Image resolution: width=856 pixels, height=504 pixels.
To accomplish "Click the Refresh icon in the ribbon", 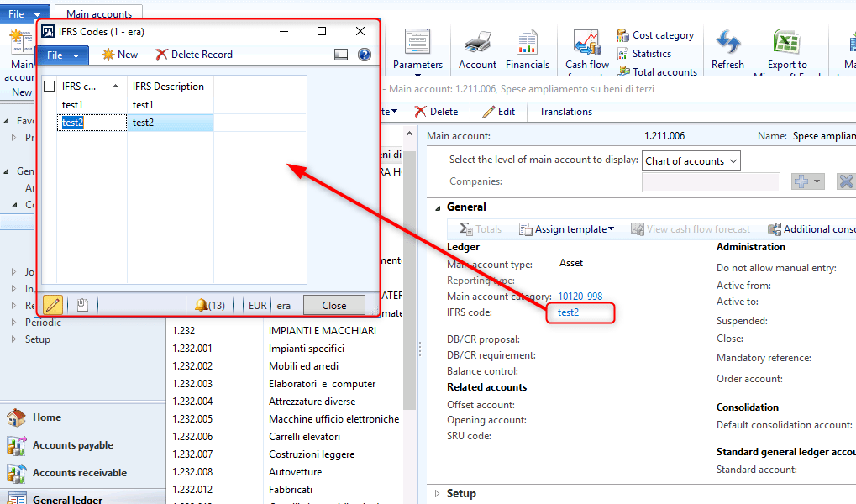I will [x=727, y=42].
